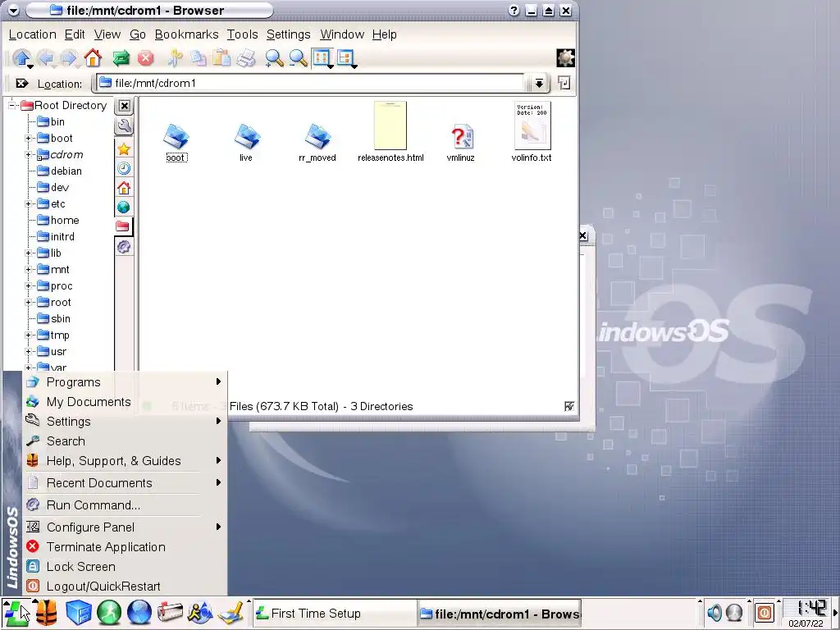Image resolution: width=840 pixels, height=630 pixels.
Task: Expand the usr tree folder
Action: pyautogui.click(x=28, y=352)
